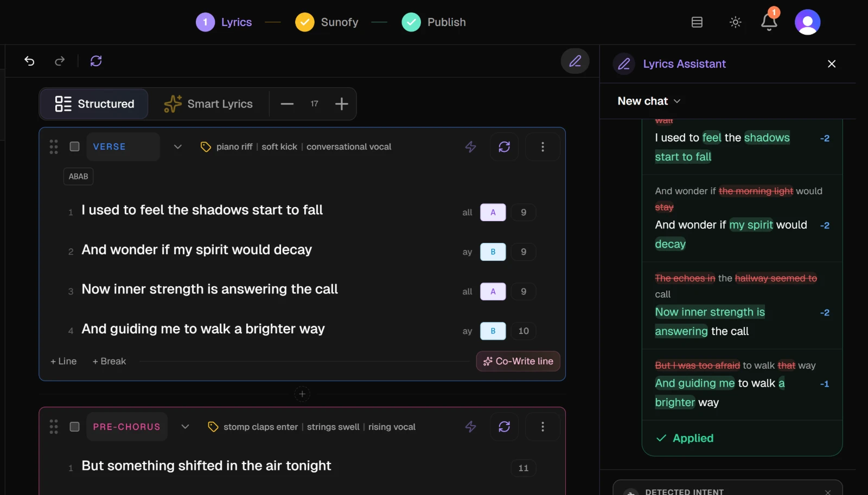Image resolution: width=868 pixels, height=495 pixels.
Task: Click the Co-Write line button
Action: coord(518,362)
